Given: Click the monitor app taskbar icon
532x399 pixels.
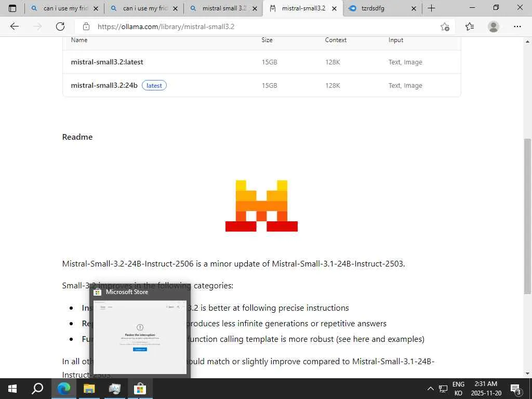Looking at the screenshot, I should 115,389.
